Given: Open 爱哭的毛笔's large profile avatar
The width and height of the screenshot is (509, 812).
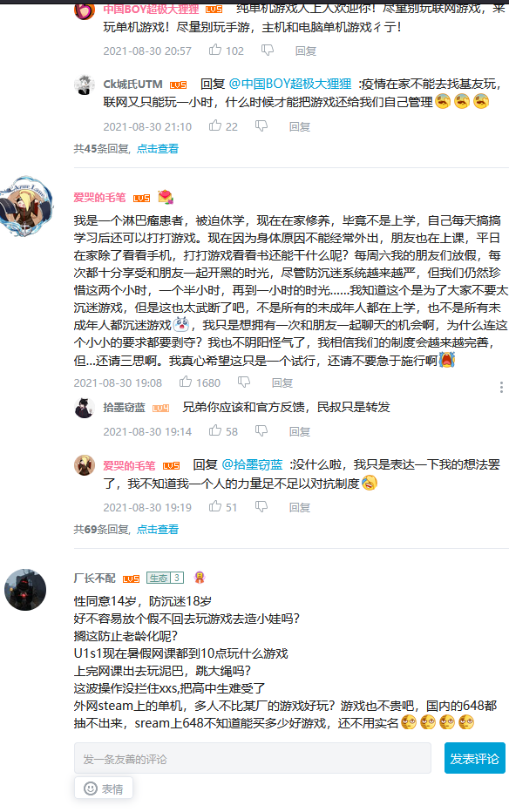Looking at the screenshot, I should tap(25, 207).
